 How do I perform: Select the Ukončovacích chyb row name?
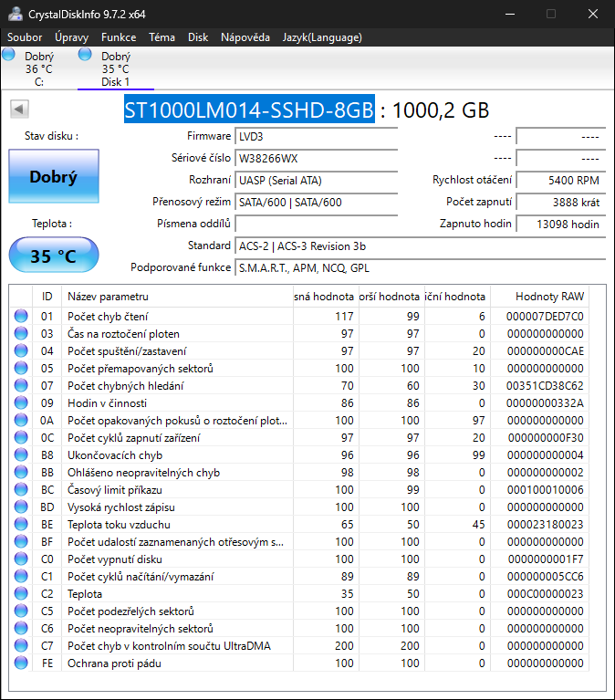[x=115, y=455]
